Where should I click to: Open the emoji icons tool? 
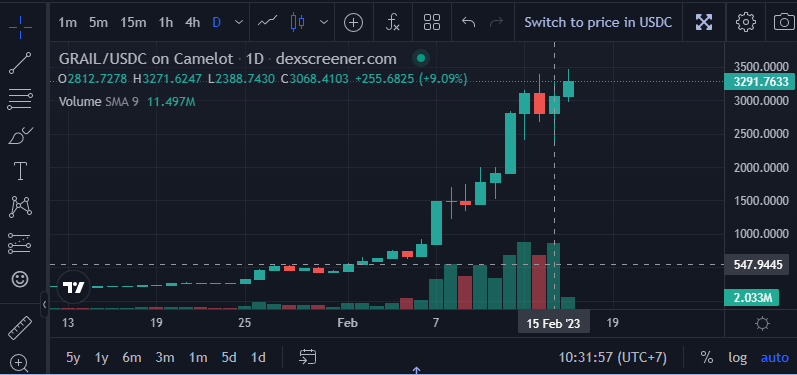(x=20, y=279)
